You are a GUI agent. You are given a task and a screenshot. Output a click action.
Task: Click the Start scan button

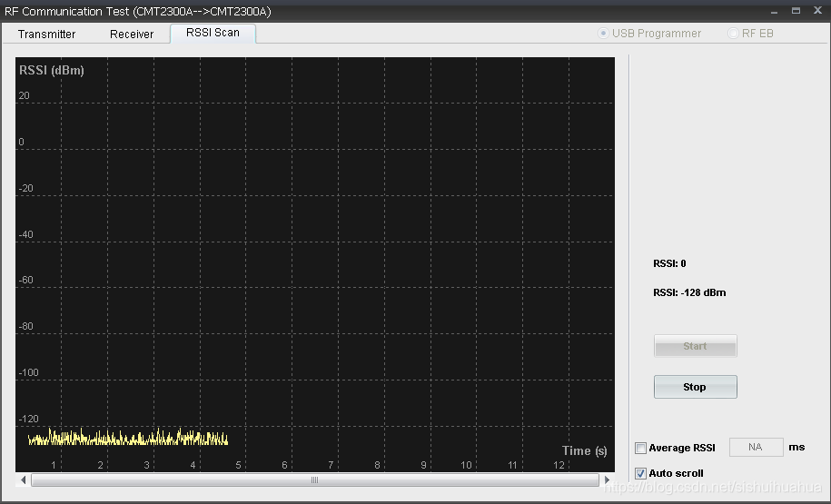(x=696, y=346)
